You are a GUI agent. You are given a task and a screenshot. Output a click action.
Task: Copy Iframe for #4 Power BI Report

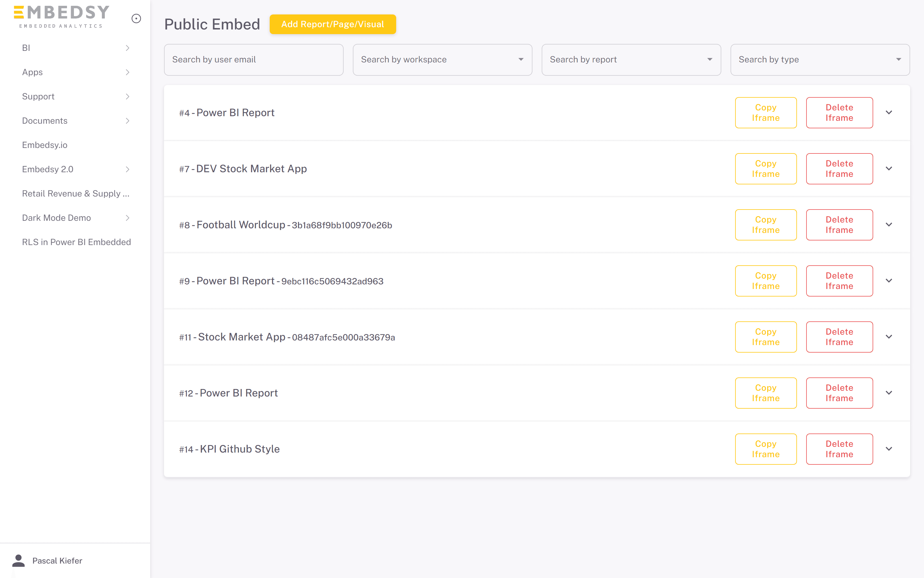click(765, 112)
